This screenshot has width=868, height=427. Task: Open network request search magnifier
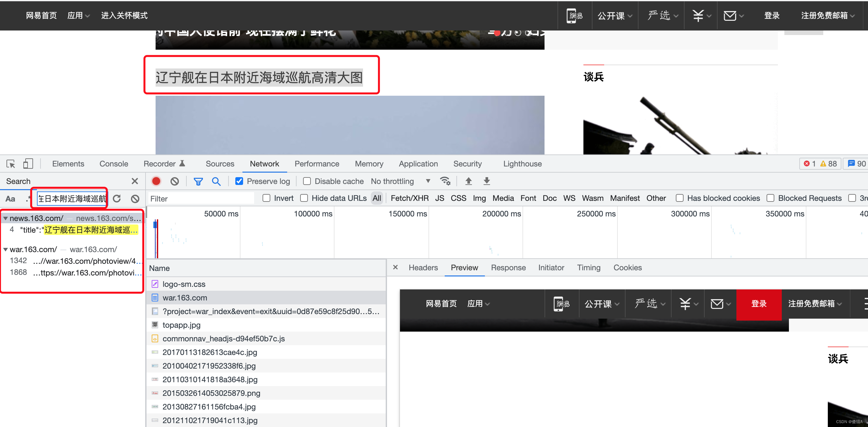(216, 181)
